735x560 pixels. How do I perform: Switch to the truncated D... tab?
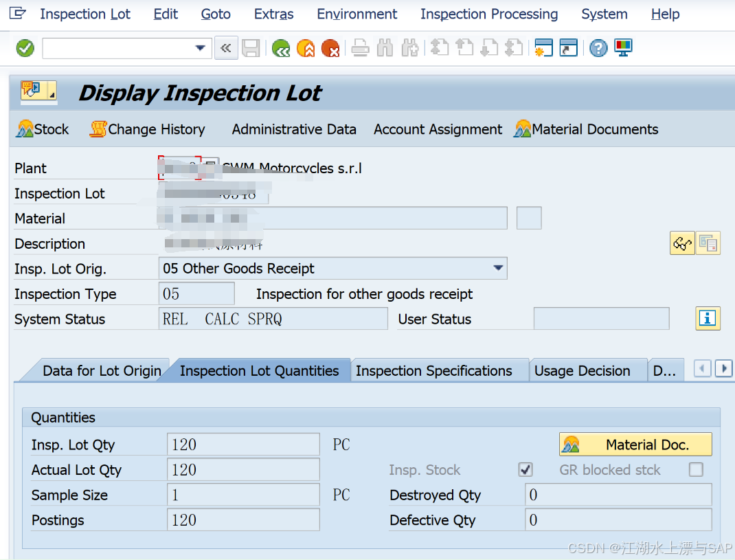(x=664, y=370)
